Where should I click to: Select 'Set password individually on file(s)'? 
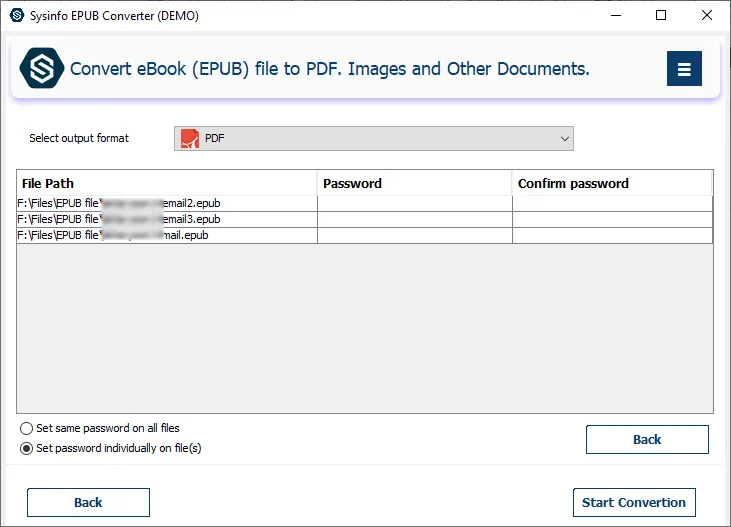26,448
